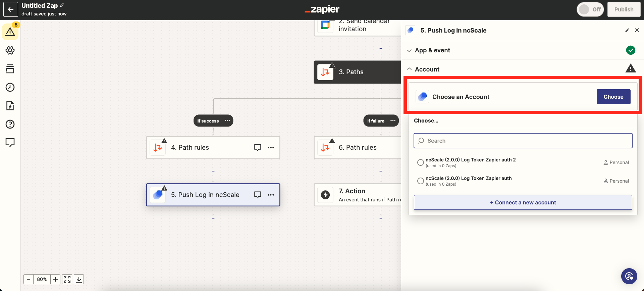The image size is (644, 291).
Task: Open the If failure path options menu
Action: [393, 121]
